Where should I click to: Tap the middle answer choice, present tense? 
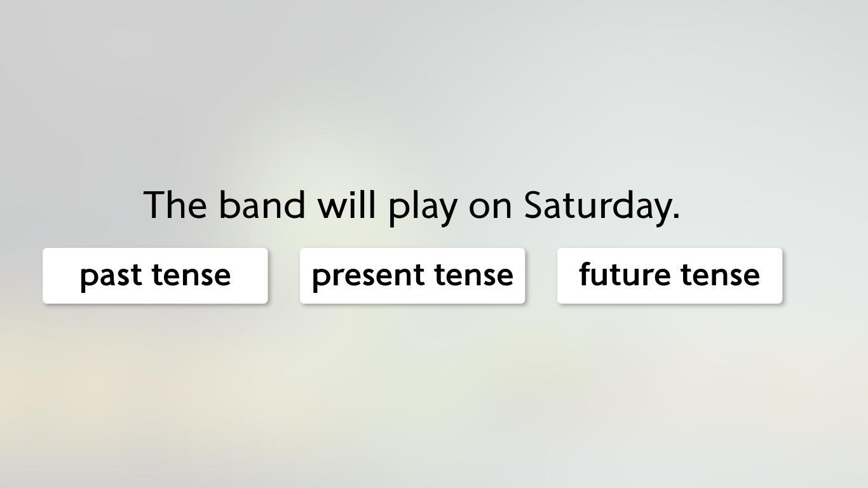412,276
